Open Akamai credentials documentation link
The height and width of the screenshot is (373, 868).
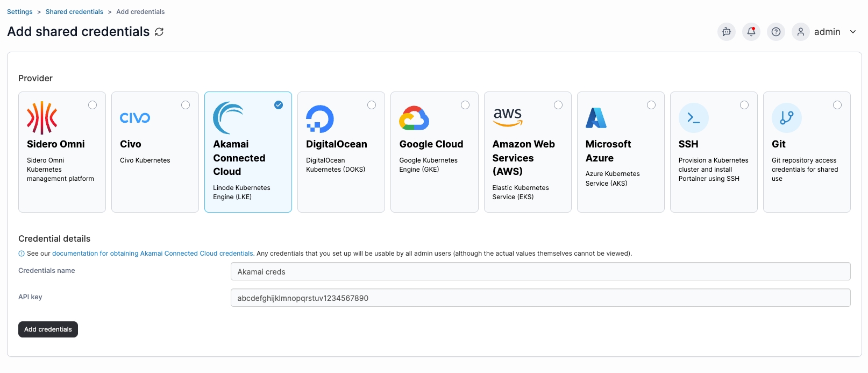[153, 254]
